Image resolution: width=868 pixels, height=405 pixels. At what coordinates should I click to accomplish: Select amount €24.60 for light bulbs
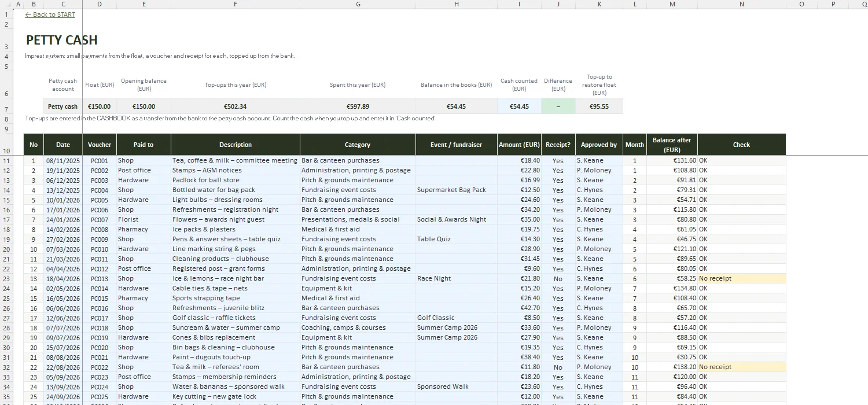tap(519, 200)
